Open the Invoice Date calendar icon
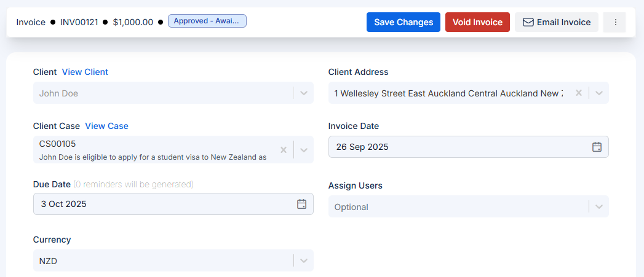 (597, 147)
